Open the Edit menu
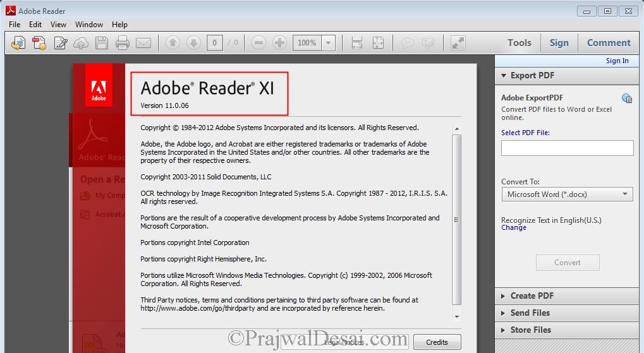This screenshot has width=644, height=353. point(35,25)
